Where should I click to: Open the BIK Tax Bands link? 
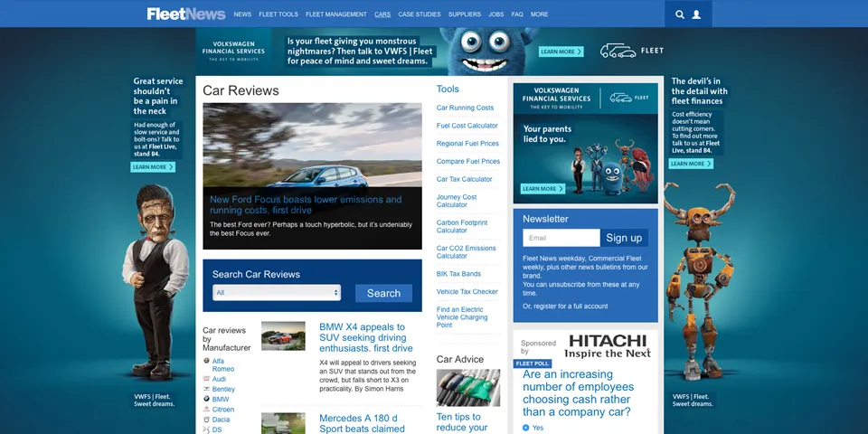(458, 274)
